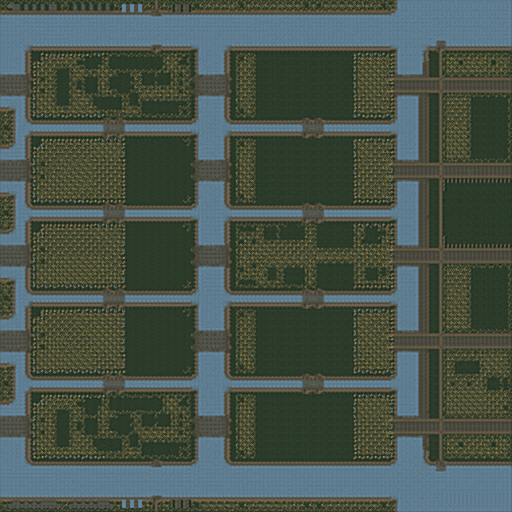Select the long vertical road on the right landmass
The height and width of the screenshot is (512, 512).
(x=441, y=256)
